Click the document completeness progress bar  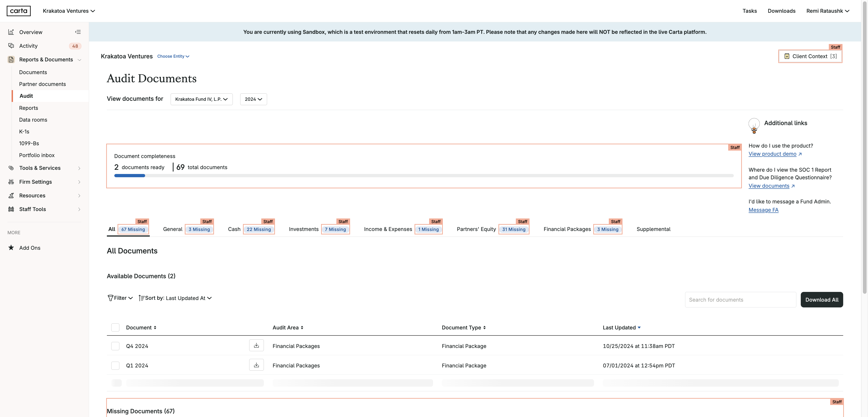(424, 176)
